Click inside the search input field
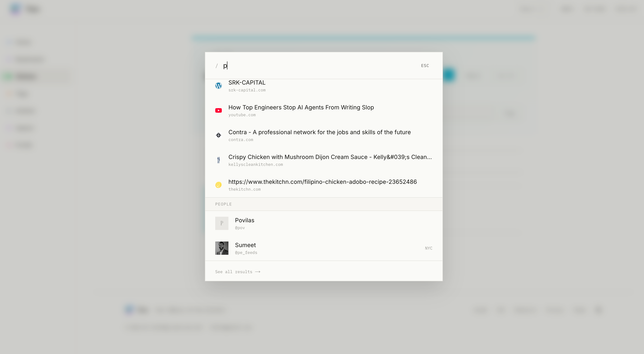Viewport: 644px width, 354px height. pyautogui.click(x=275, y=66)
